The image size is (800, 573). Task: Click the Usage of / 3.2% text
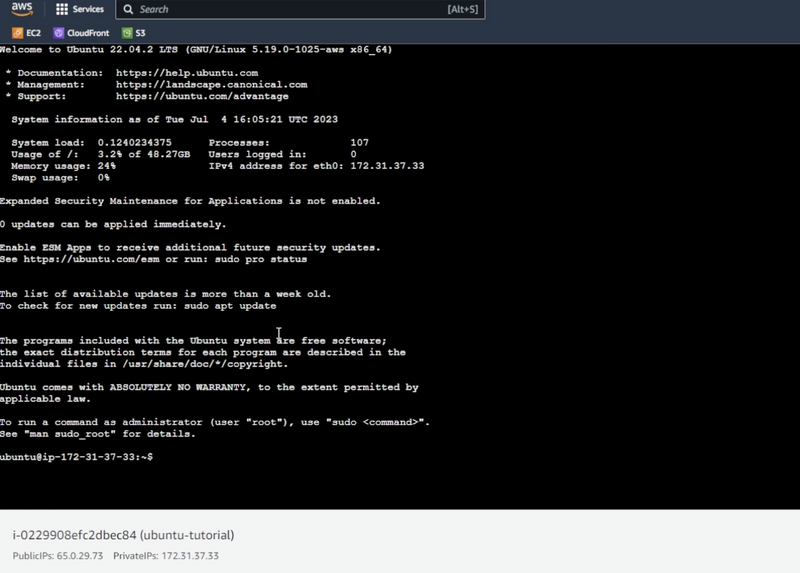(x=101, y=154)
